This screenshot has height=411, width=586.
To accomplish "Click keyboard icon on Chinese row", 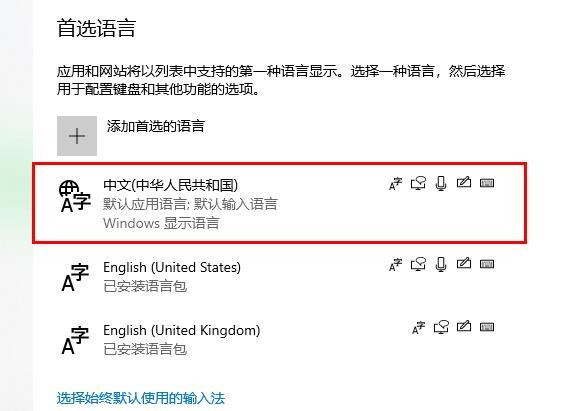I will click(x=487, y=183).
